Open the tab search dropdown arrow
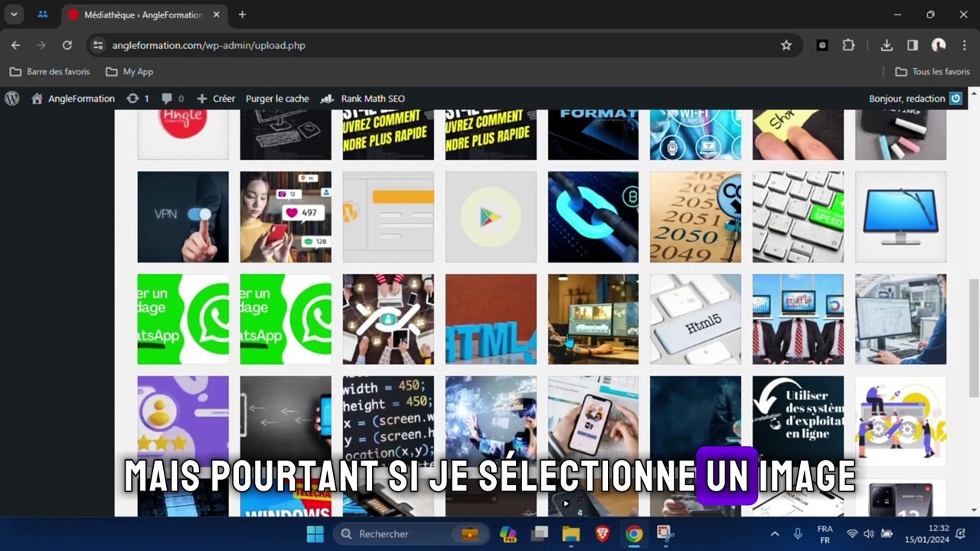The width and height of the screenshot is (980, 551). pyautogui.click(x=14, y=15)
